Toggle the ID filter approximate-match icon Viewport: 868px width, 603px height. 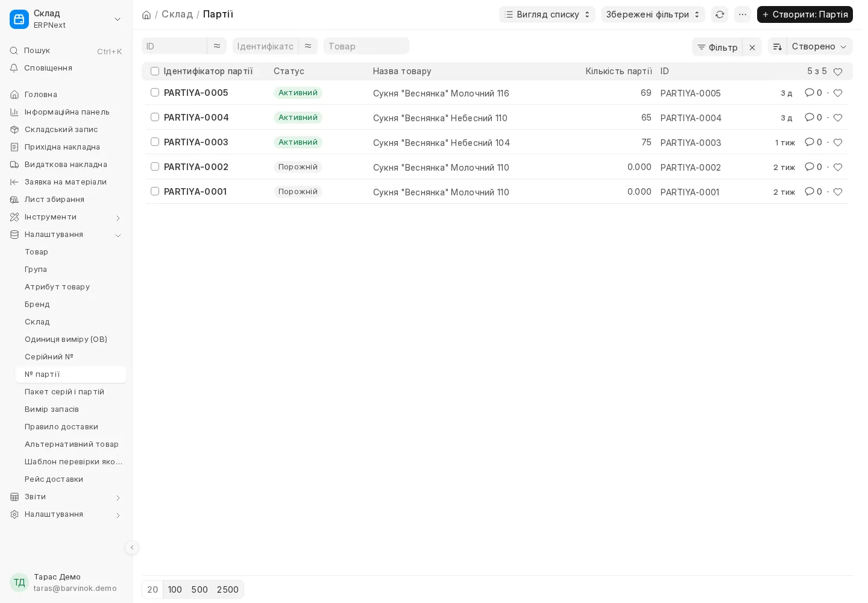[217, 46]
